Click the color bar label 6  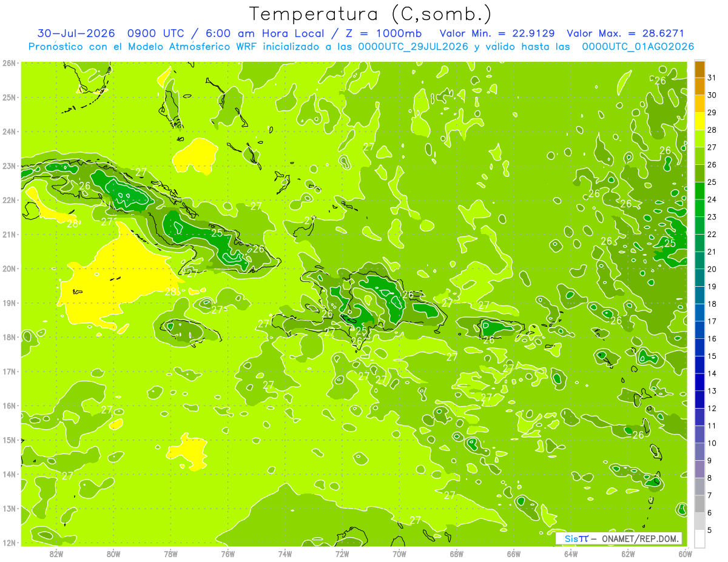[x=709, y=513]
